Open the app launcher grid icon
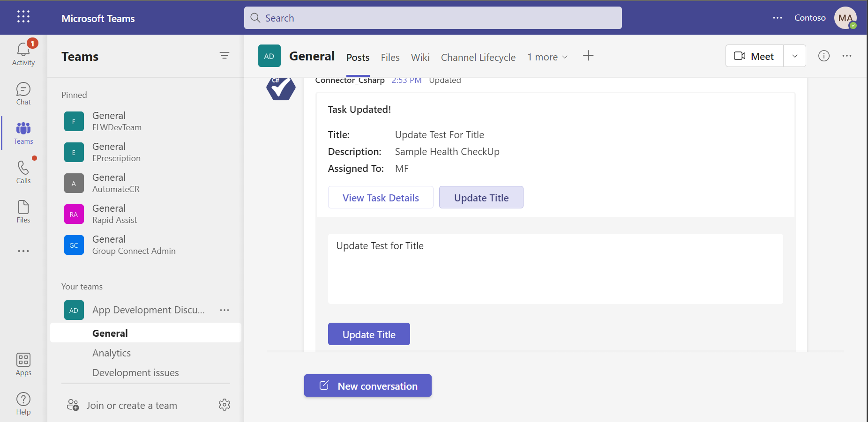 coord(23,17)
